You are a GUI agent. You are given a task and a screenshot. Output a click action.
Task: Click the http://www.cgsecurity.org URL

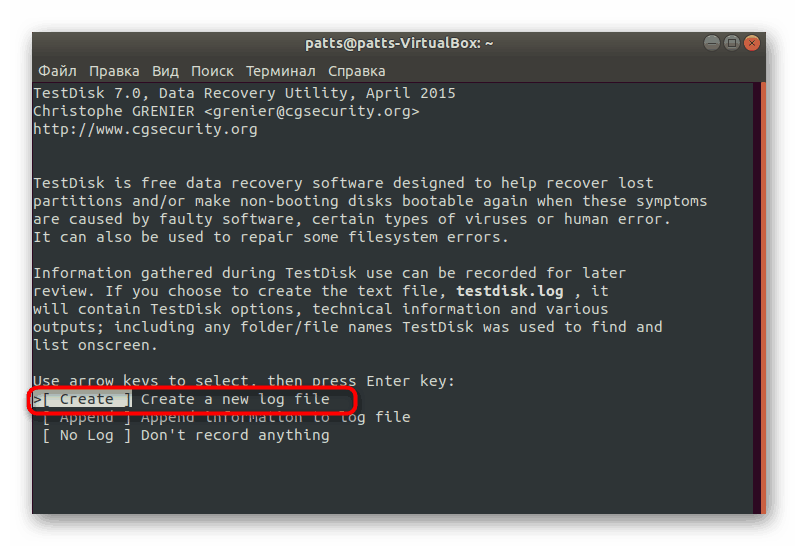click(x=145, y=129)
